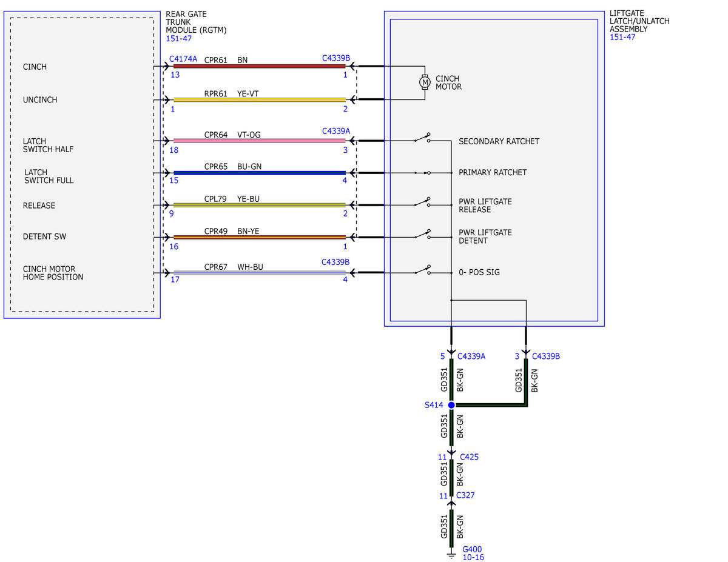Click the PRIMARY RATCHET text
Viewport: 728px width, 562px height.
(493, 172)
